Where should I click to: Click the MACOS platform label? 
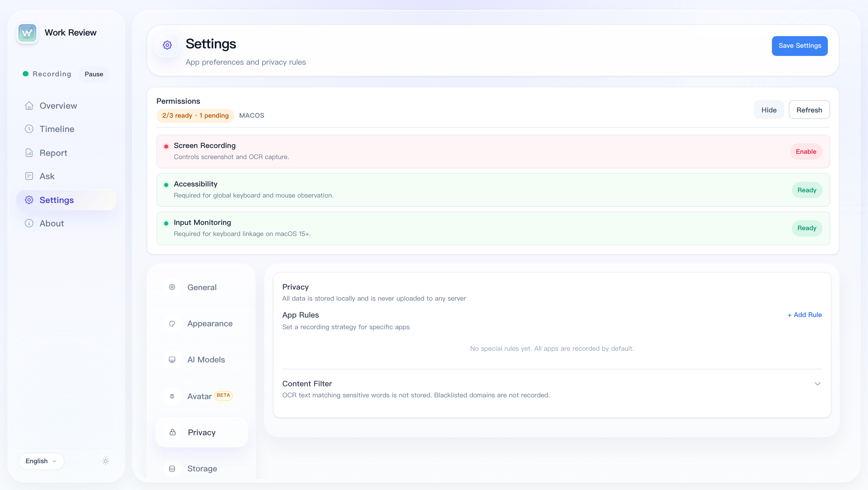coord(252,115)
